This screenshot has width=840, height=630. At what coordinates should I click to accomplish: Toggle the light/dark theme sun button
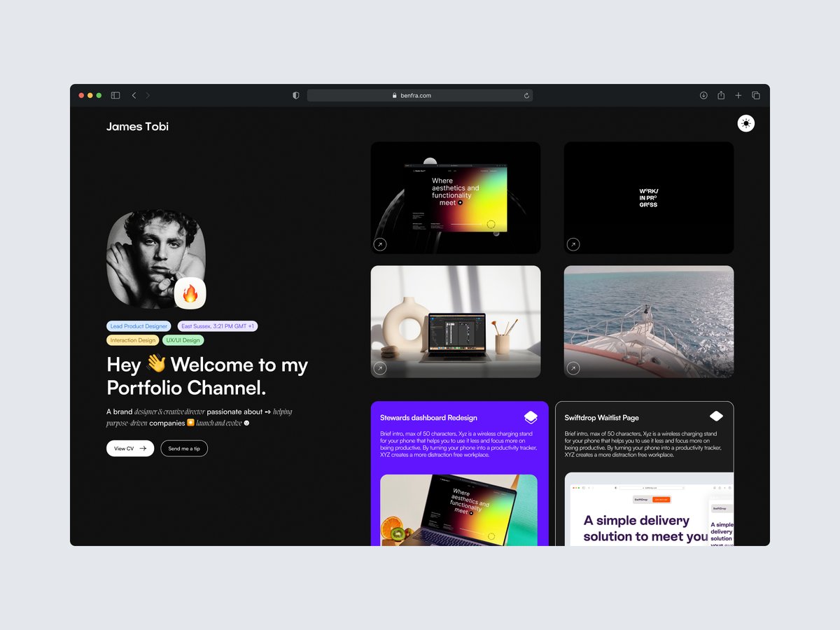746,123
